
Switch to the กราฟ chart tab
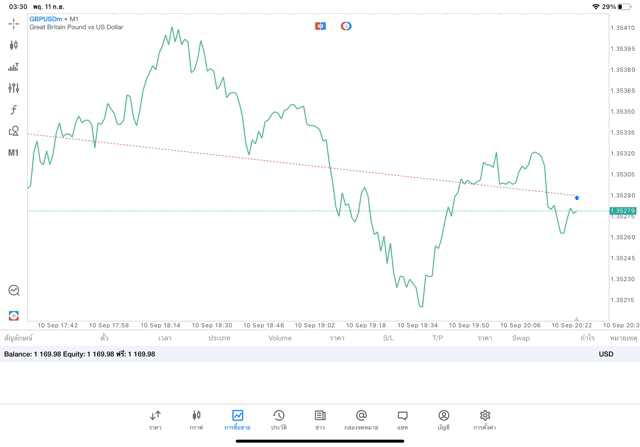click(x=196, y=419)
